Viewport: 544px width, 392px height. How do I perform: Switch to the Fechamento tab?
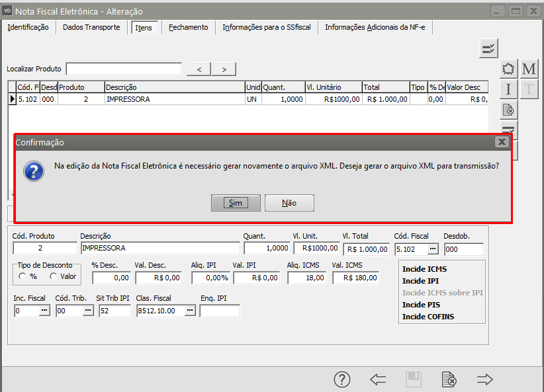pos(188,27)
